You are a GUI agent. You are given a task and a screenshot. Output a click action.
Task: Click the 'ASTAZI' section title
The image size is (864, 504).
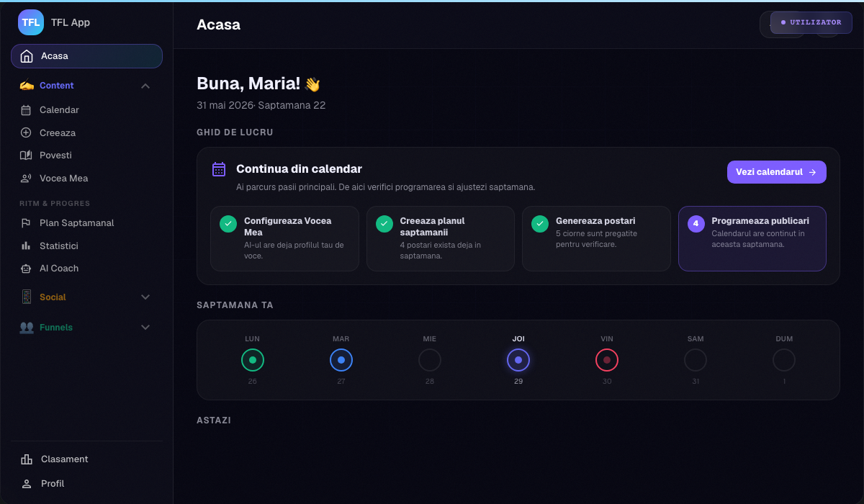point(214,420)
